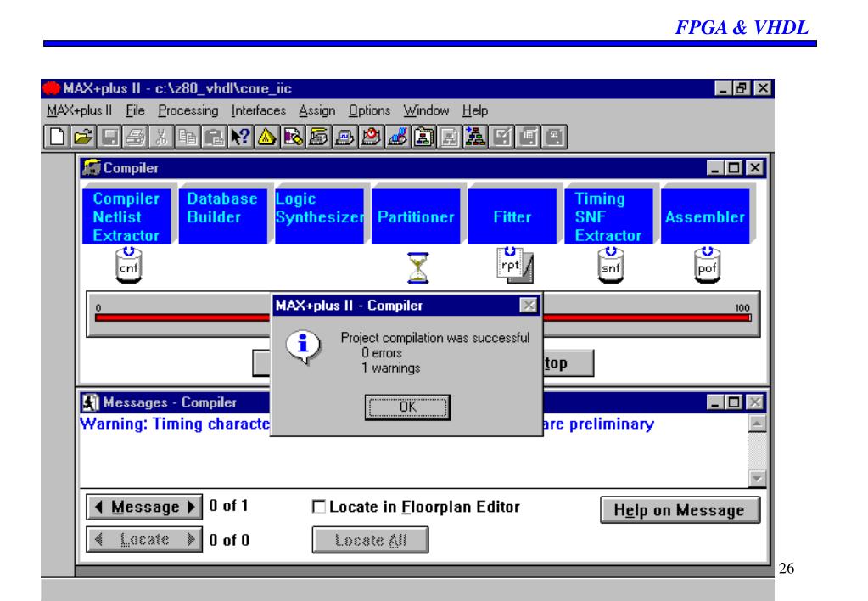Click the cnf file icon under Netlist Extractor
868x601 pixels.
[x=128, y=266]
